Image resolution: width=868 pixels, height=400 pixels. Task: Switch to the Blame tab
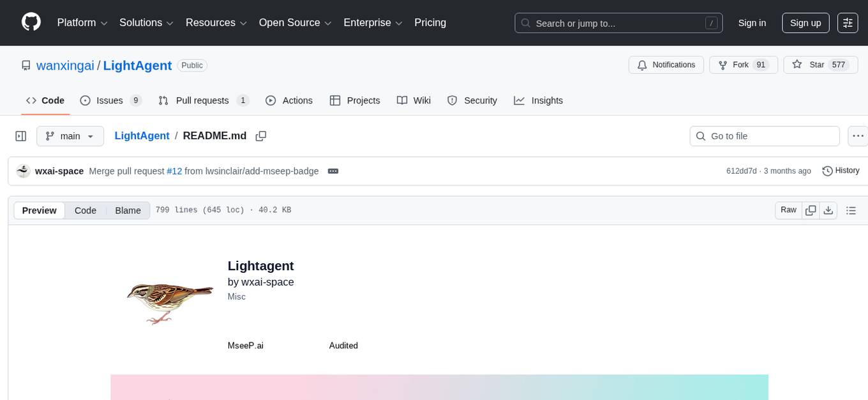[x=128, y=210]
